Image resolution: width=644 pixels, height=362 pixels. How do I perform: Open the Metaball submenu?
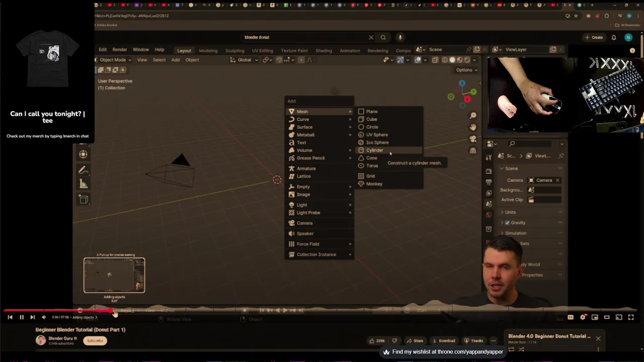pyautogui.click(x=319, y=135)
